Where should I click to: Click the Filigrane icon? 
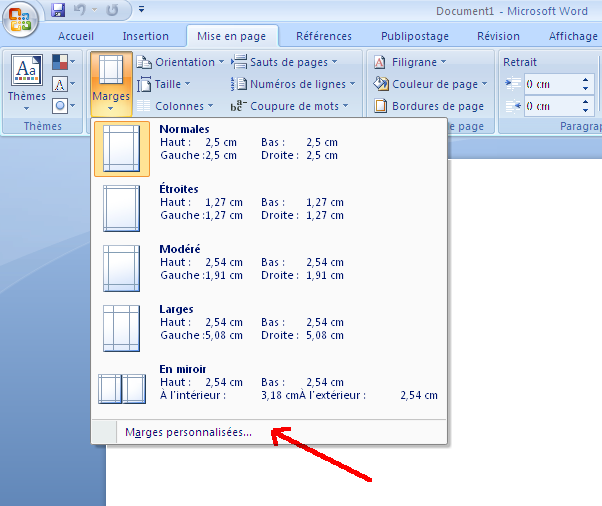[x=380, y=62]
